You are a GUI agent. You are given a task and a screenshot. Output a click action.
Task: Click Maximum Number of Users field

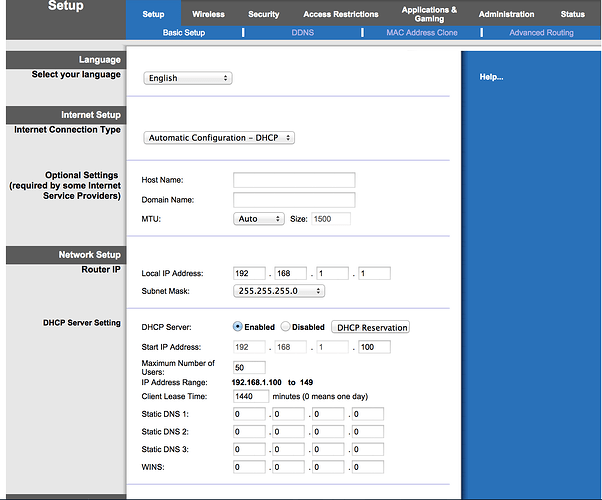[x=249, y=368]
